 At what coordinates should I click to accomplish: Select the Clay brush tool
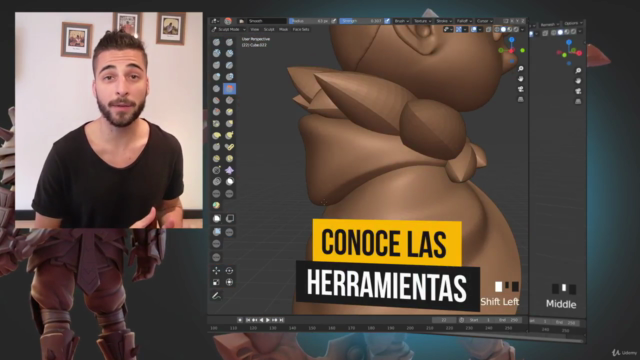(216, 53)
